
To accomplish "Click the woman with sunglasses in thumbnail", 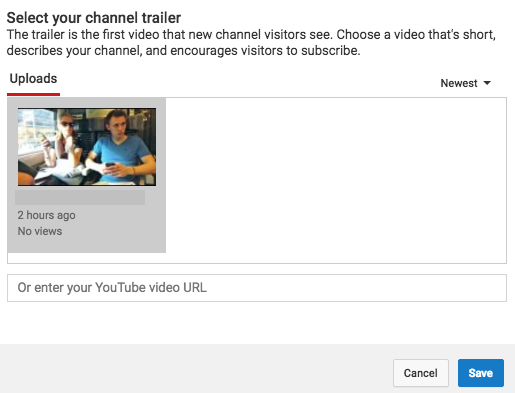I will (x=62, y=143).
